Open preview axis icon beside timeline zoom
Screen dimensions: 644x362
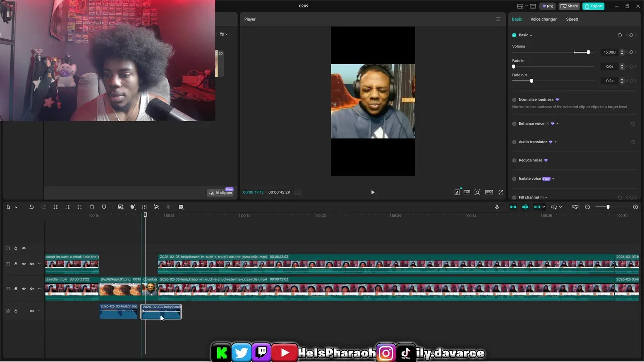coord(575,207)
